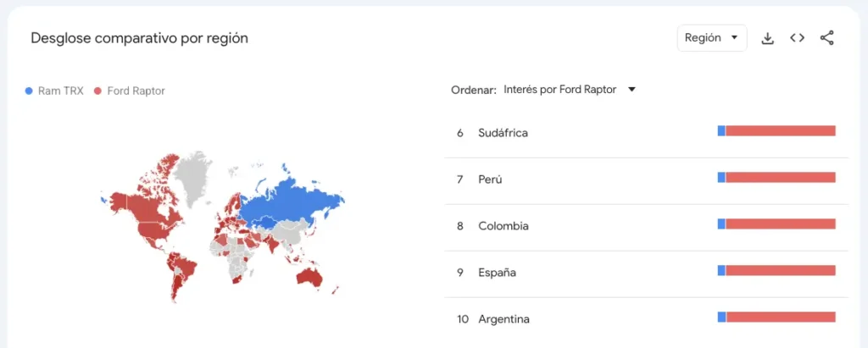Click the embed code icon

797,38
